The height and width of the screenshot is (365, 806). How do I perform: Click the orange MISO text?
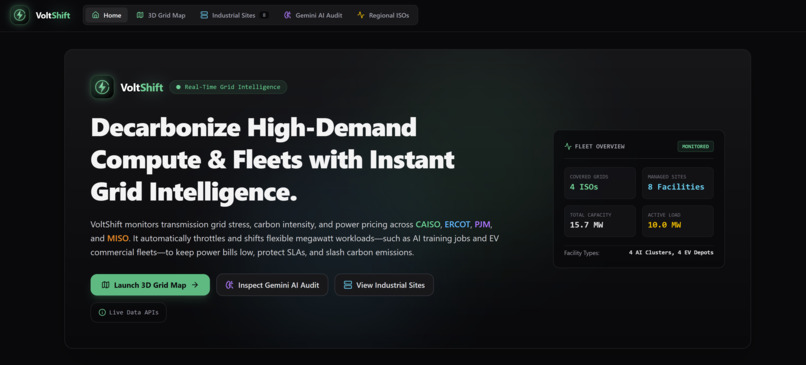117,239
